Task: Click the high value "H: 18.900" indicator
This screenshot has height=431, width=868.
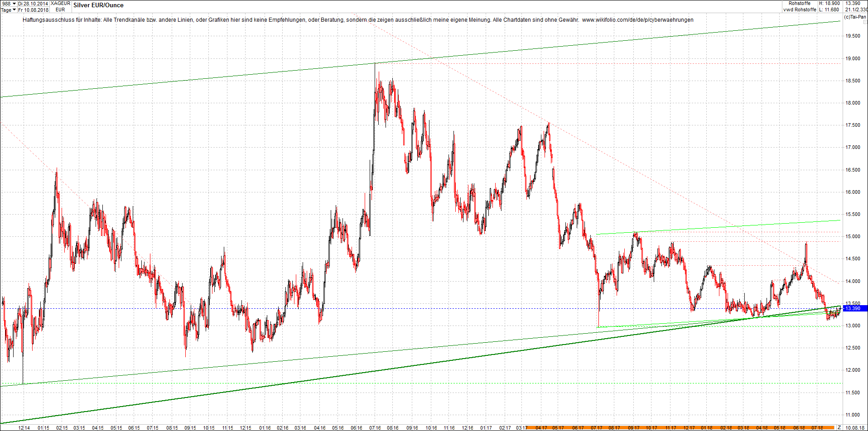Action: click(x=829, y=3)
